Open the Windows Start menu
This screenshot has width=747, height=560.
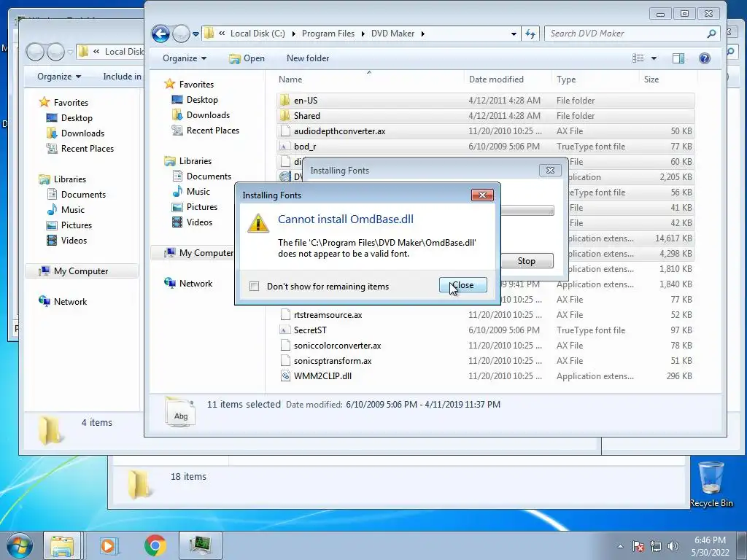pyautogui.click(x=20, y=545)
